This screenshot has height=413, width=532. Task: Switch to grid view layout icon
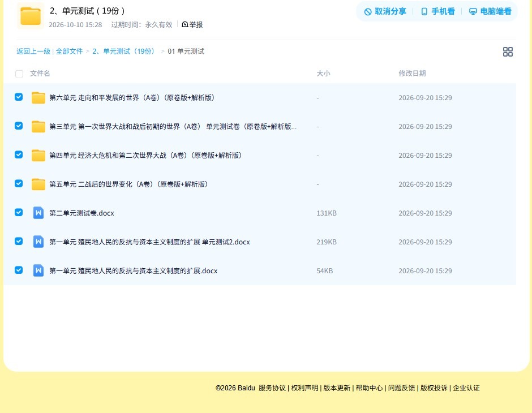coord(508,51)
